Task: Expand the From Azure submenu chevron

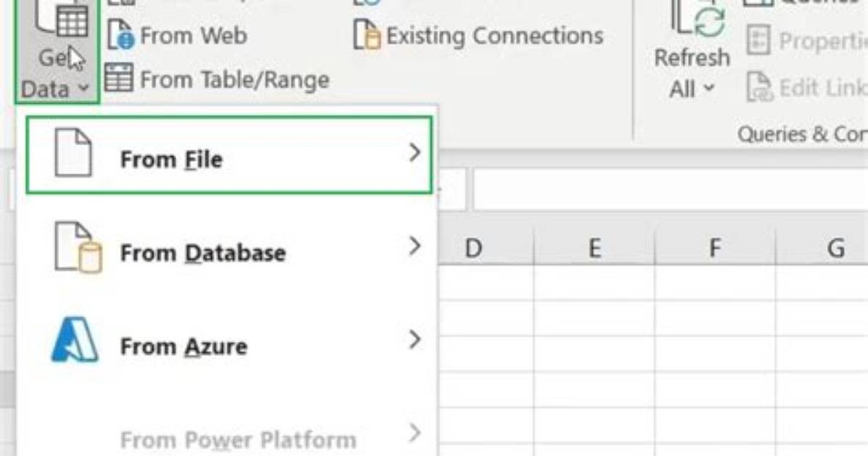Action: click(414, 340)
